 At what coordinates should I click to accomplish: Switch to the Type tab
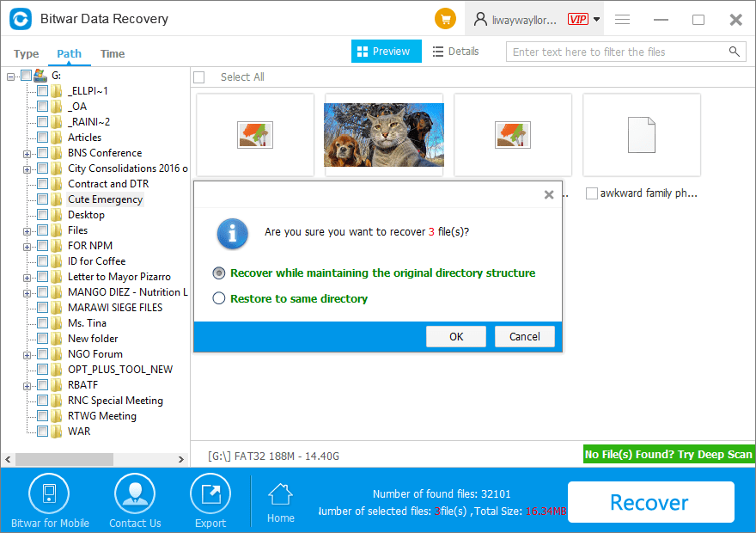pyautogui.click(x=27, y=53)
